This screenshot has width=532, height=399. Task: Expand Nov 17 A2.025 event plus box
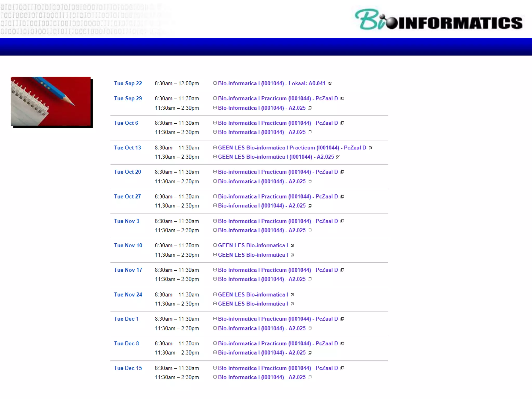[x=215, y=279]
